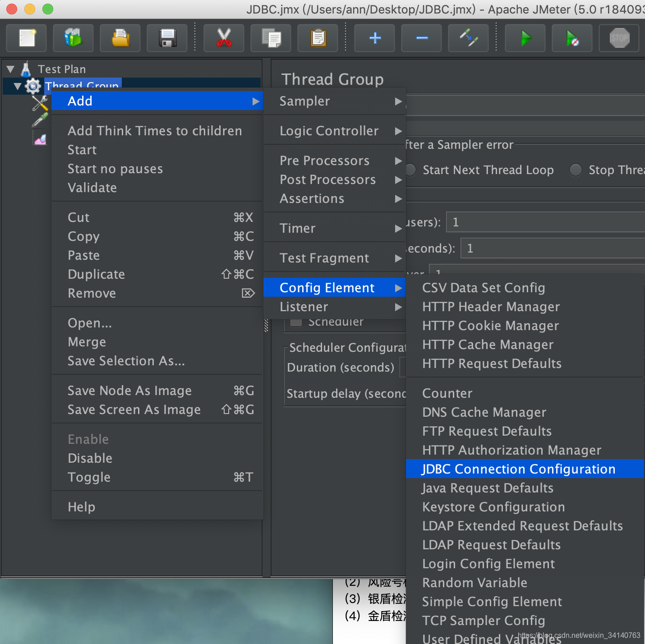This screenshot has height=644, width=645.
Task: Click the Start no pauses icon
Action: [x=572, y=38]
